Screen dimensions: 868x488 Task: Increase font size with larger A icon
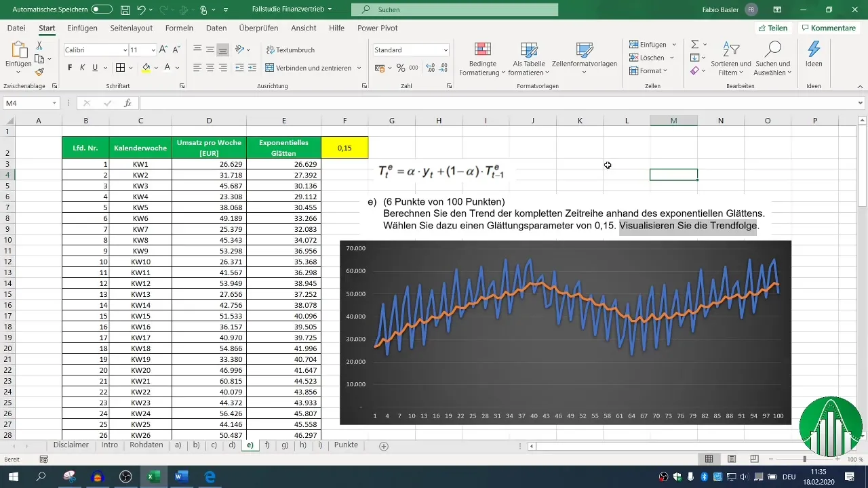coord(163,50)
